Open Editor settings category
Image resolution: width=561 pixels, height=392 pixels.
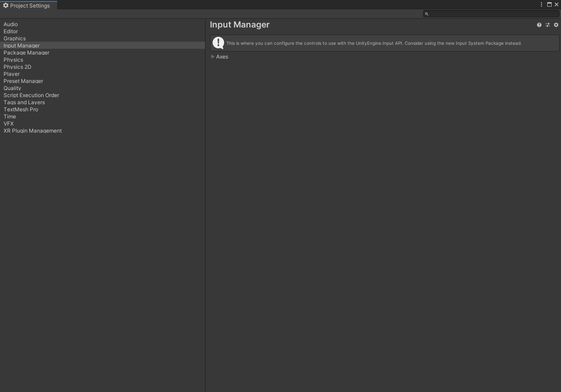coord(103,31)
